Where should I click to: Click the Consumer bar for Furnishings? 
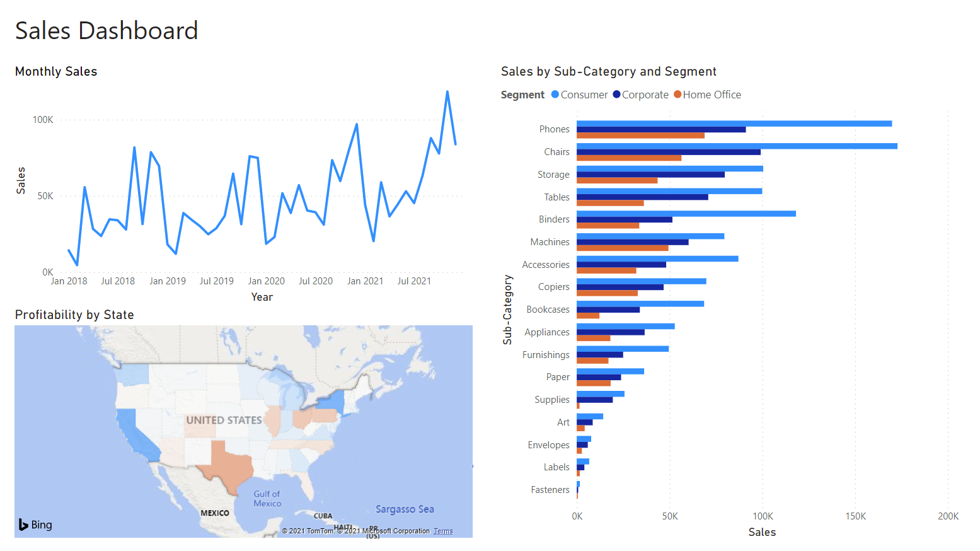point(623,349)
